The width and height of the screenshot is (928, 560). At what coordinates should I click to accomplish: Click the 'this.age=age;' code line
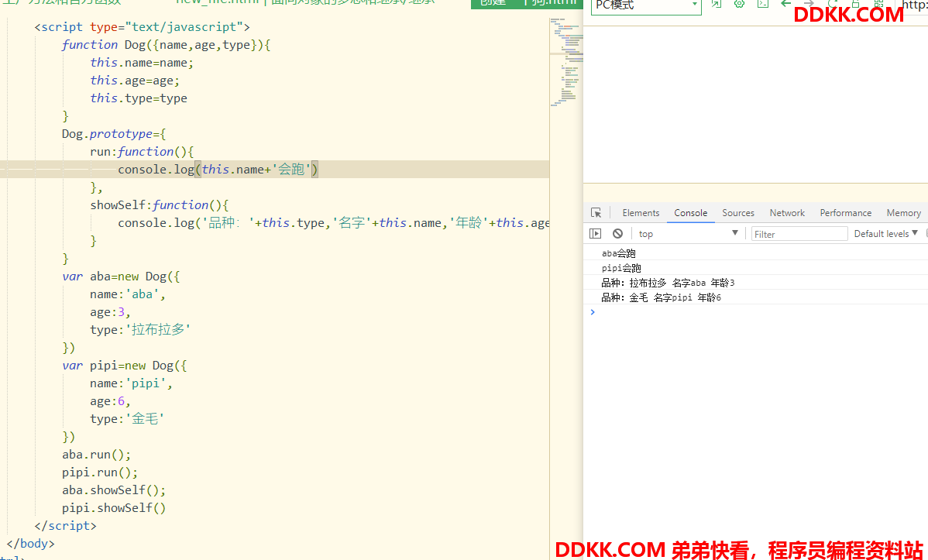click(x=135, y=81)
